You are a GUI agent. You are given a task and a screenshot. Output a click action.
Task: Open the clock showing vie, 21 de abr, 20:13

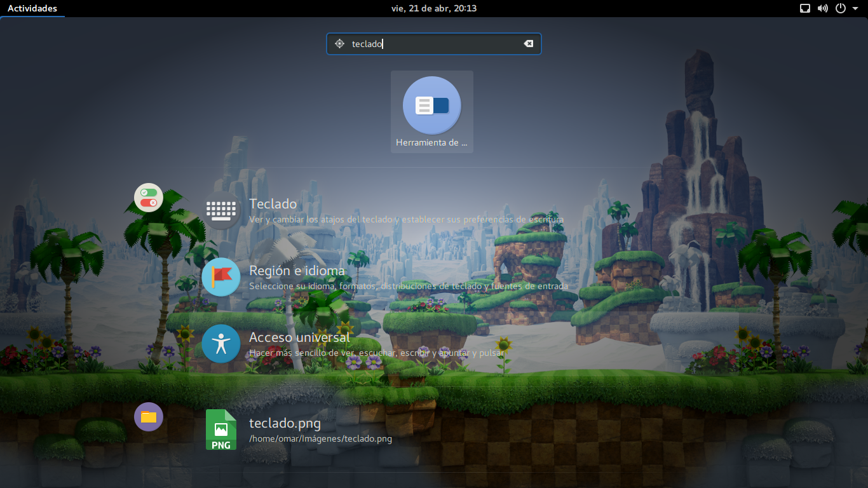click(x=434, y=8)
